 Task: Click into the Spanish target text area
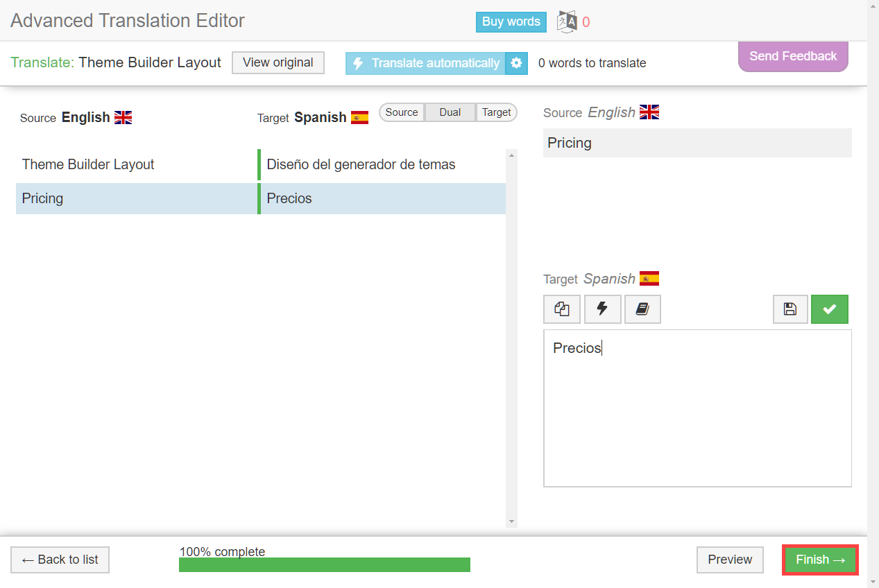pos(697,408)
